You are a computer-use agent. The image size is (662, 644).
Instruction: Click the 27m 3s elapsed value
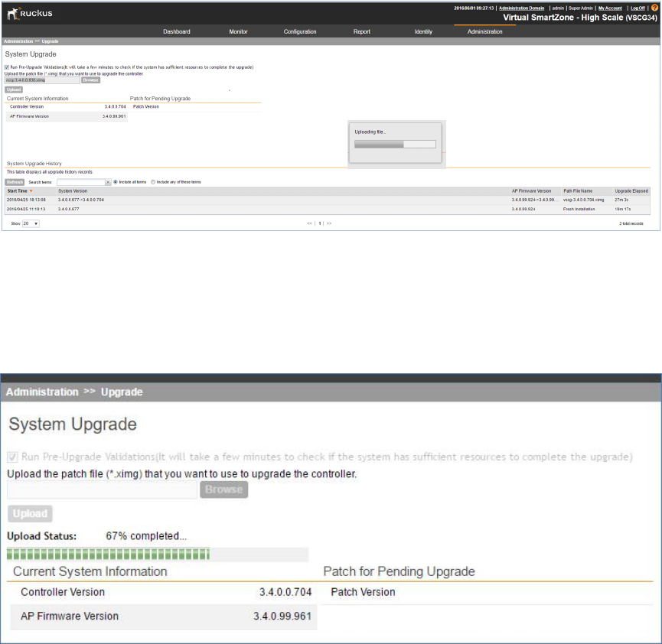point(621,200)
